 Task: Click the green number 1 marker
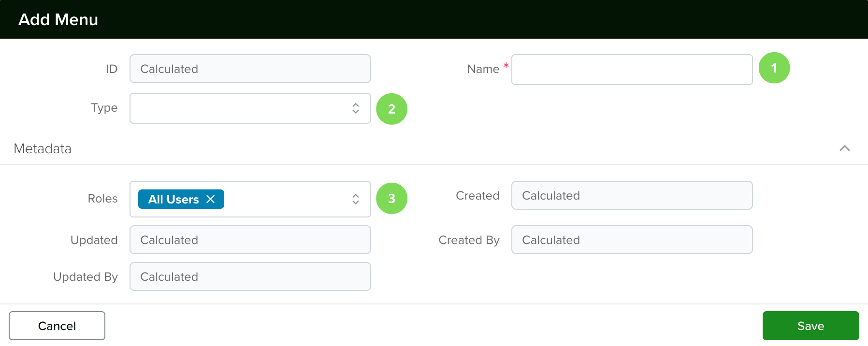(x=774, y=68)
